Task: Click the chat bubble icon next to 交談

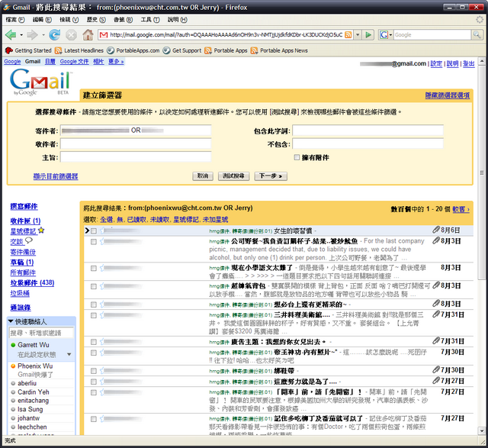Action: coord(29,240)
